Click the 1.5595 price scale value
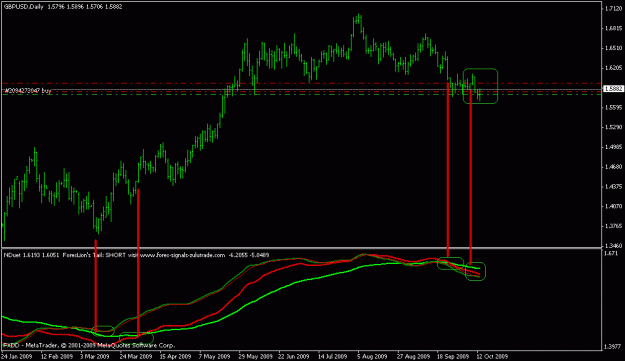This screenshot has width=625, height=361. tap(613, 108)
